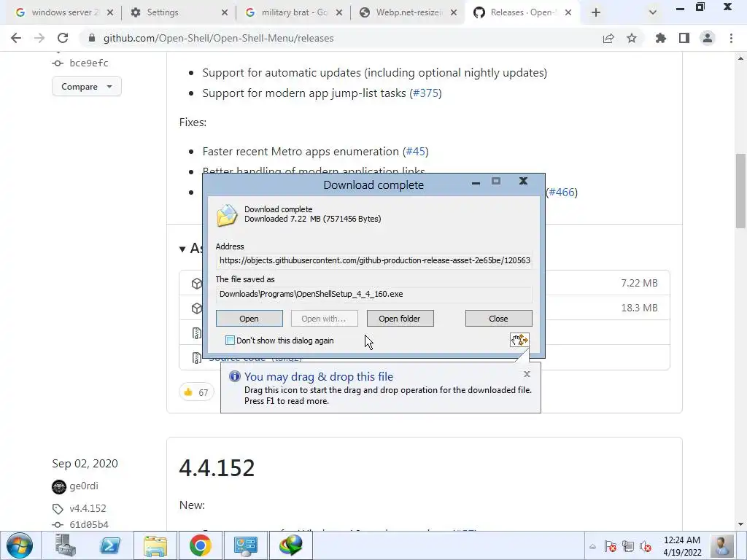Select the Releases Open-Shell GitHub tab
The width and height of the screenshot is (747, 560).
click(522, 12)
